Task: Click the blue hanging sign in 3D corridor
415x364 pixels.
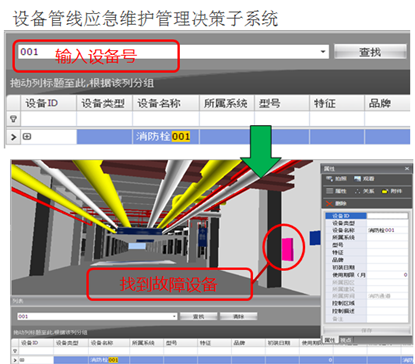Action: [202, 236]
